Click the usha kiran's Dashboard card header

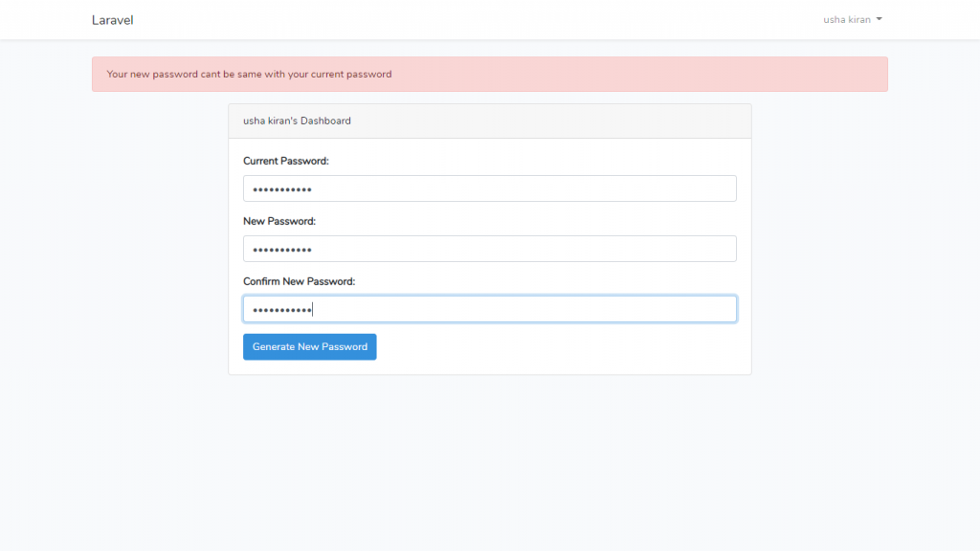[x=489, y=121]
